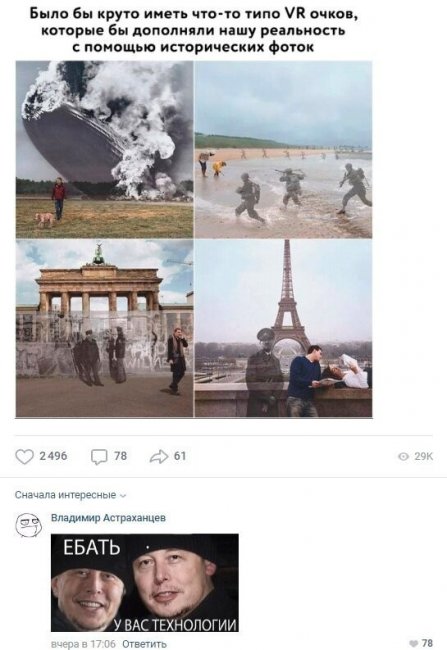This screenshot has height=650, width=447.
Task: Open Владимир Астраханцев profile link
Action: (108, 517)
